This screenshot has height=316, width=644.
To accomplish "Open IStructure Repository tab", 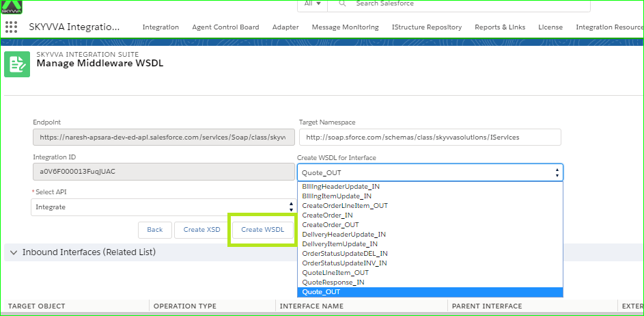I will coord(427,27).
